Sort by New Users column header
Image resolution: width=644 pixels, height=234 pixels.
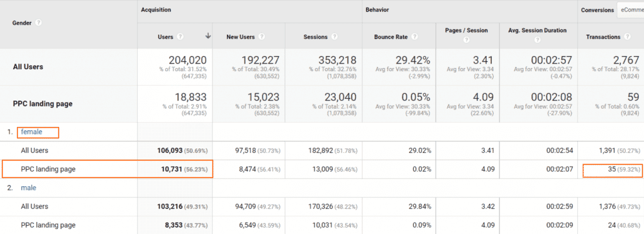pos(241,37)
